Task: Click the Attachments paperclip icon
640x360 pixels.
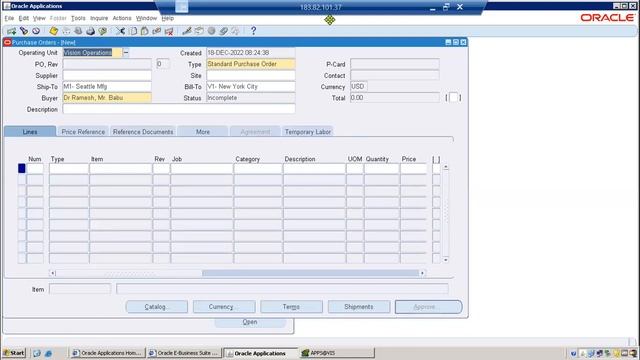Action: tap(223, 31)
